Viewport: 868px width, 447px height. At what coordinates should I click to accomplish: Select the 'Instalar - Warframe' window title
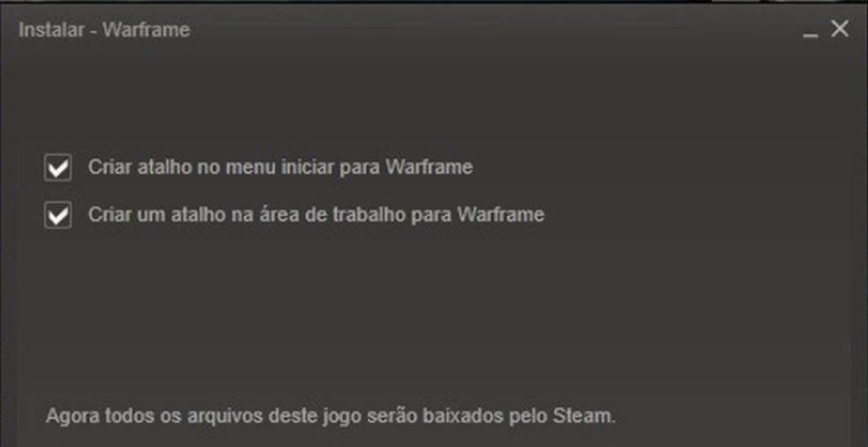pyautogui.click(x=104, y=29)
